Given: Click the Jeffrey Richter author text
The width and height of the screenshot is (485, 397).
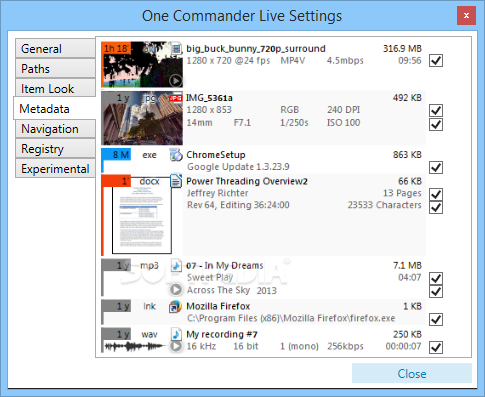Looking at the screenshot, I should tap(217, 193).
